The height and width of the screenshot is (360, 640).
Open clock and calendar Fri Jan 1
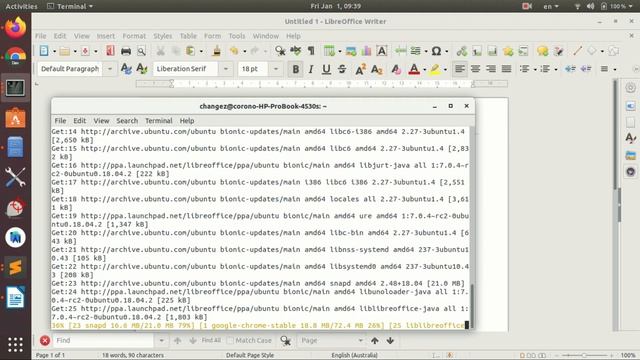336,6
